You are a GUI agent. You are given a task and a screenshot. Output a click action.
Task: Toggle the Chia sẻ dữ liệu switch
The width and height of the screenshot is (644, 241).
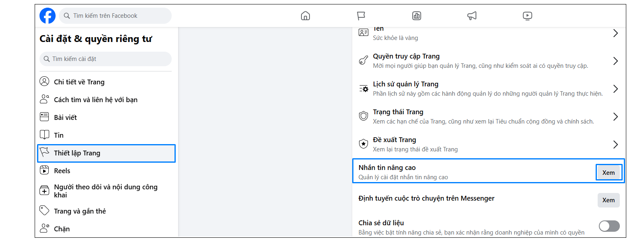[609, 226]
